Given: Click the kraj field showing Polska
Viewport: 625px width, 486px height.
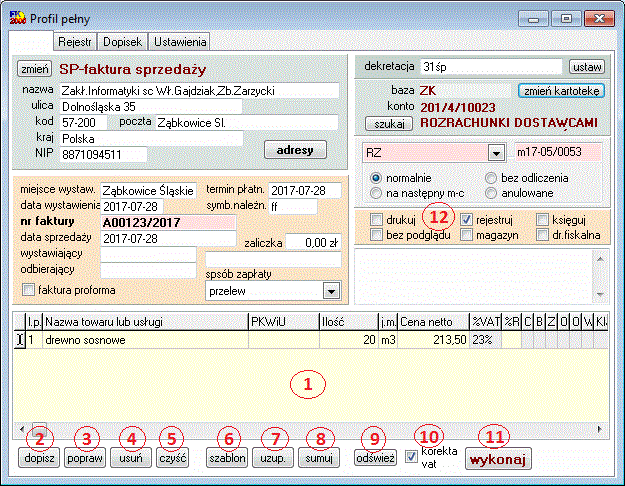Looking at the screenshot, I should click(x=151, y=138).
